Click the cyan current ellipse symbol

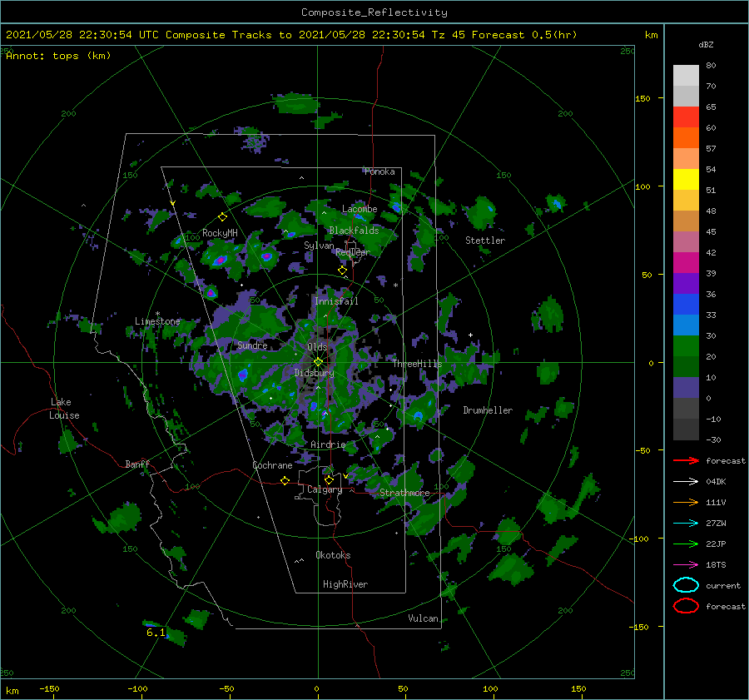[x=686, y=585]
